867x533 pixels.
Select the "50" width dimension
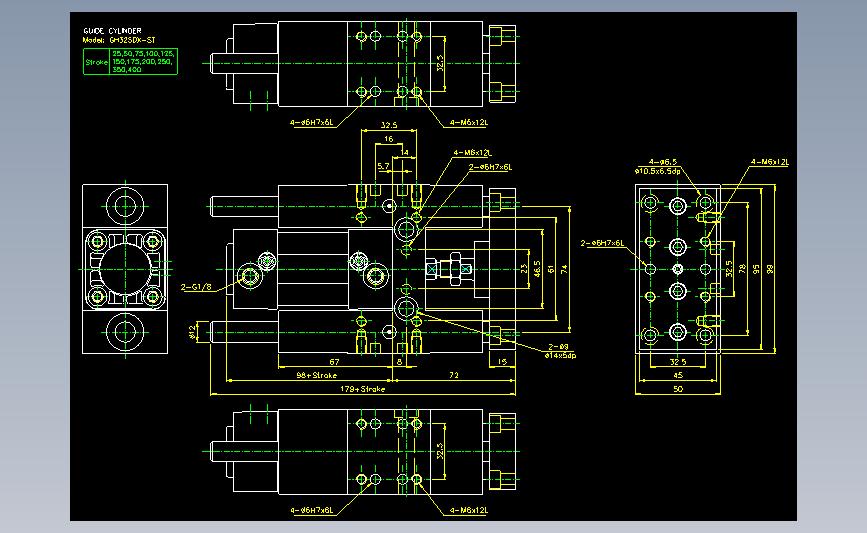[x=678, y=389]
